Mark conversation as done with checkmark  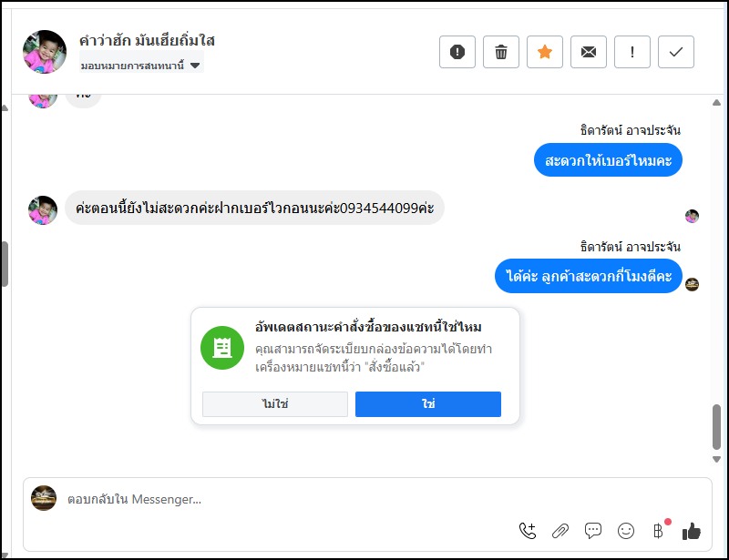[675, 52]
